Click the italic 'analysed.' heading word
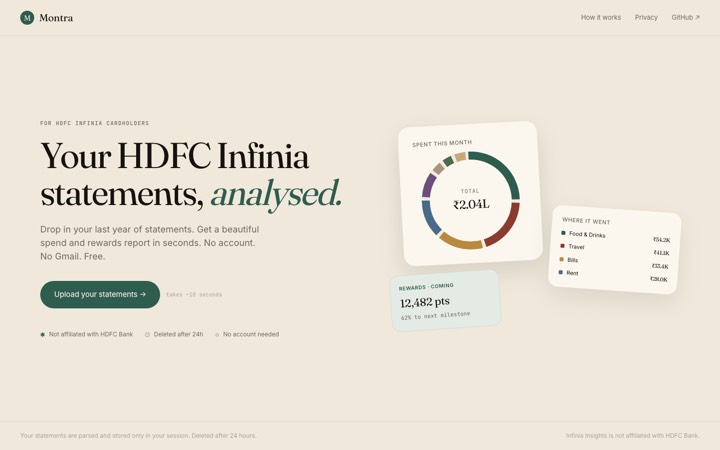Viewport: 720px width, 450px height. click(x=276, y=194)
